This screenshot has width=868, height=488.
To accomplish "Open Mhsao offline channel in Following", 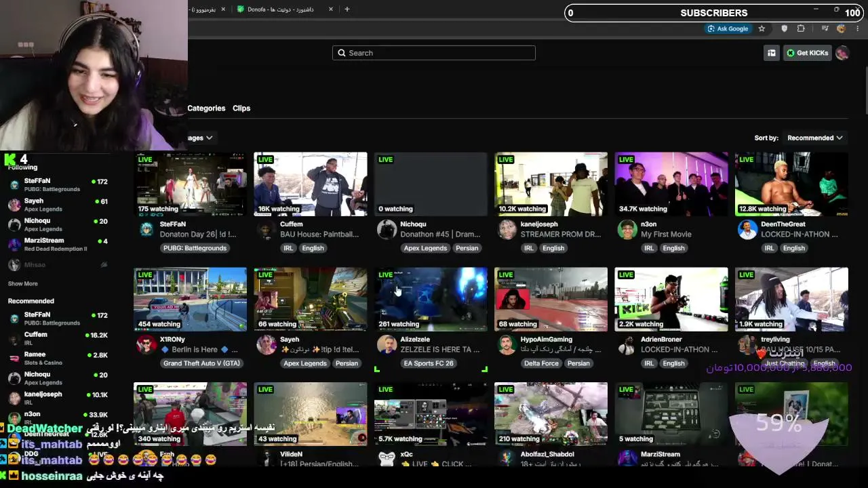I will [58, 264].
